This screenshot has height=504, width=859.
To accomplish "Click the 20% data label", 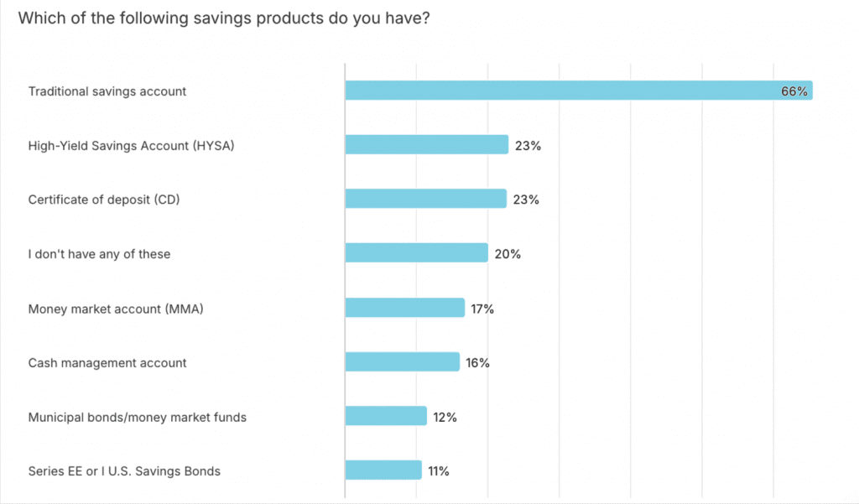I will tap(508, 253).
